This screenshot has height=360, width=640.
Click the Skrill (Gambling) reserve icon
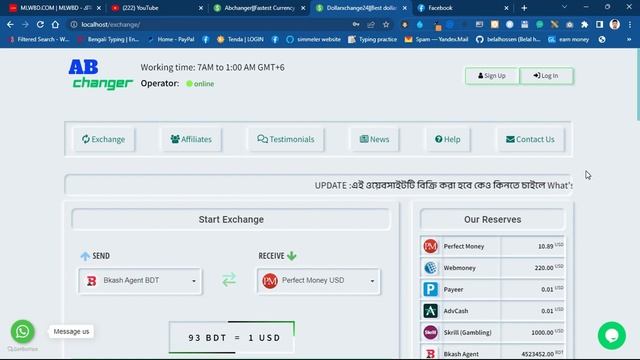tap(430, 333)
